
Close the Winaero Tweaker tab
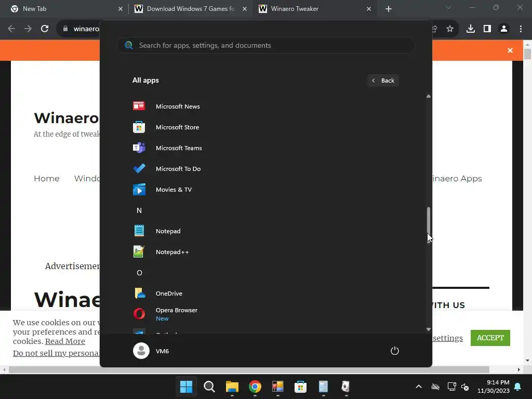click(369, 9)
